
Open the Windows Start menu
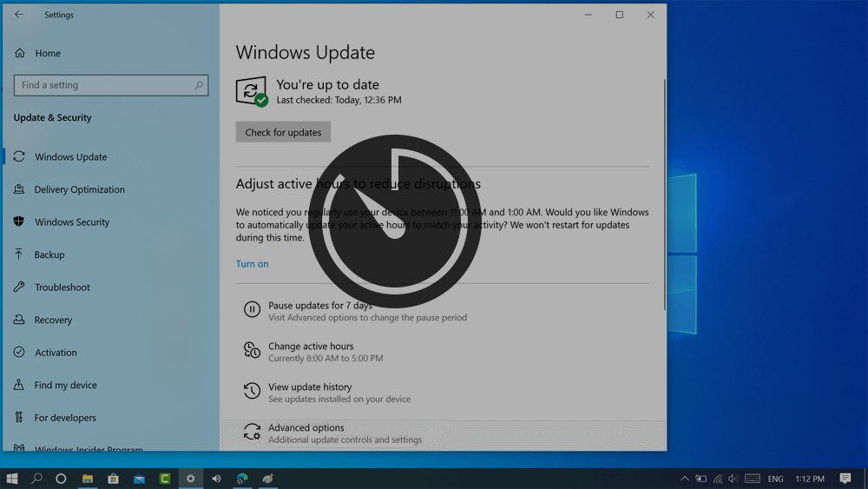[x=12, y=479]
